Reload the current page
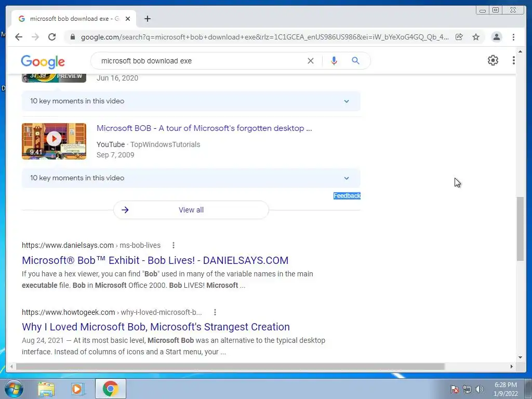The image size is (532, 399). click(52, 37)
